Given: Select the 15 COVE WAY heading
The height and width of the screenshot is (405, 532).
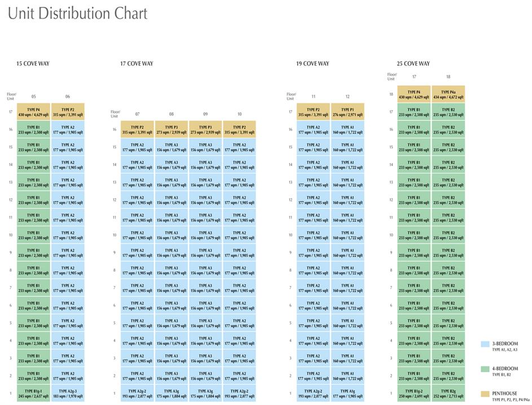Looking at the screenshot, I should coord(33,64).
